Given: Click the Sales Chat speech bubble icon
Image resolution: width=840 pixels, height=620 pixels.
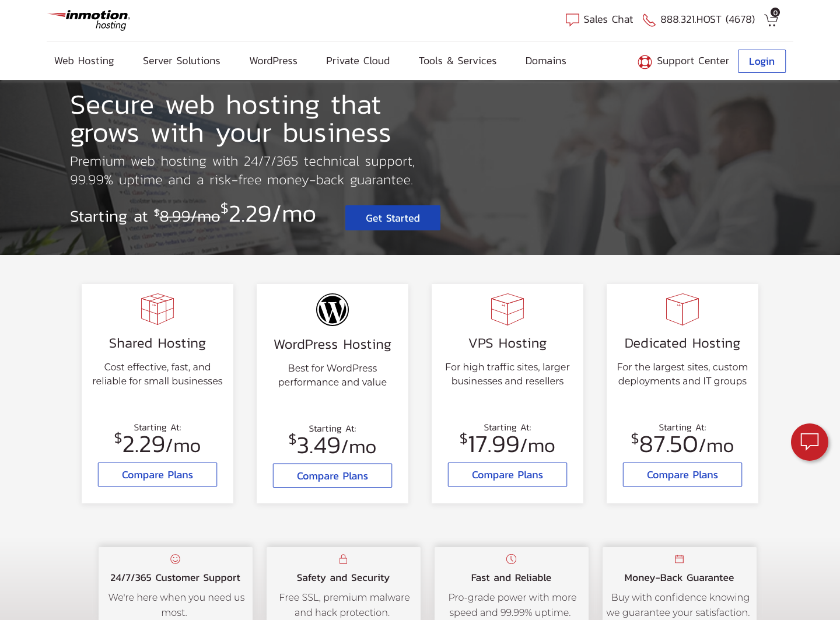Looking at the screenshot, I should (x=572, y=20).
